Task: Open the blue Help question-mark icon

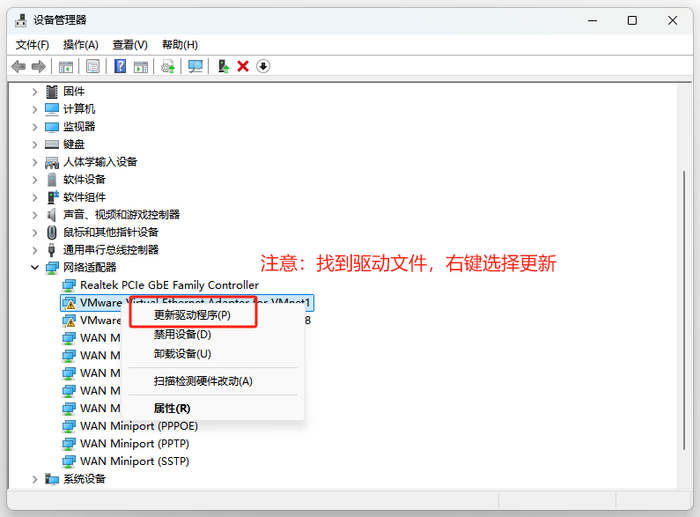Action: (120, 67)
